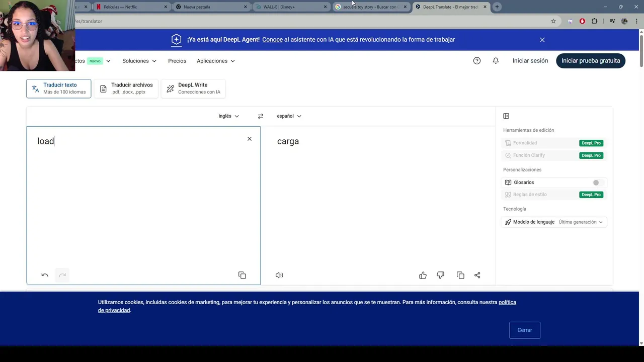Image resolution: width=644 pixels, height=362 pixels.
Task: Open a new browser tab
Action: 497,7
